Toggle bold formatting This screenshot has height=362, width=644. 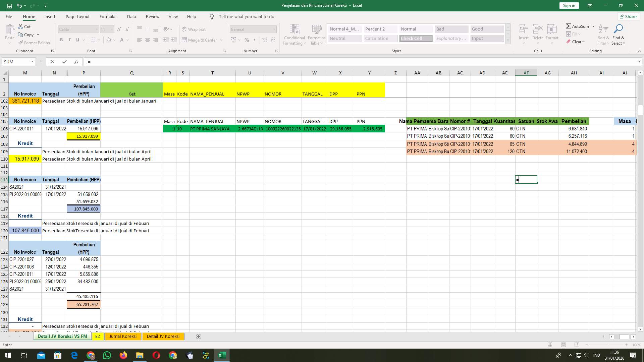(x=61, y=40)
